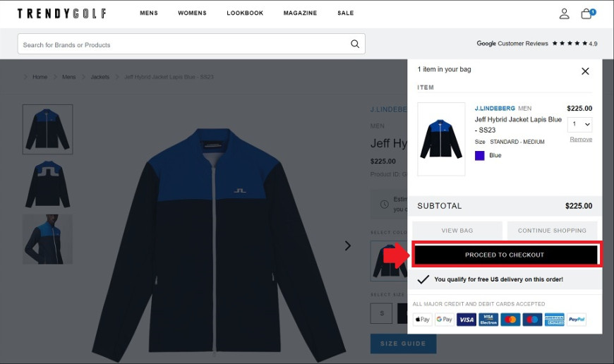
Task: Click the VIEW BAG button
Action: coord(457,231)
